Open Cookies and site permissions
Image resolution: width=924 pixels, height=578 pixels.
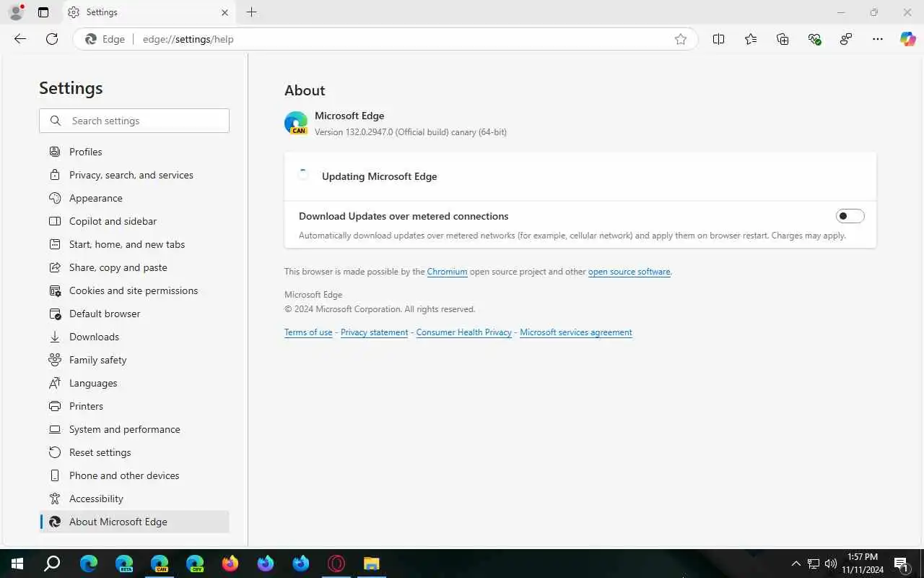point(134,290)
